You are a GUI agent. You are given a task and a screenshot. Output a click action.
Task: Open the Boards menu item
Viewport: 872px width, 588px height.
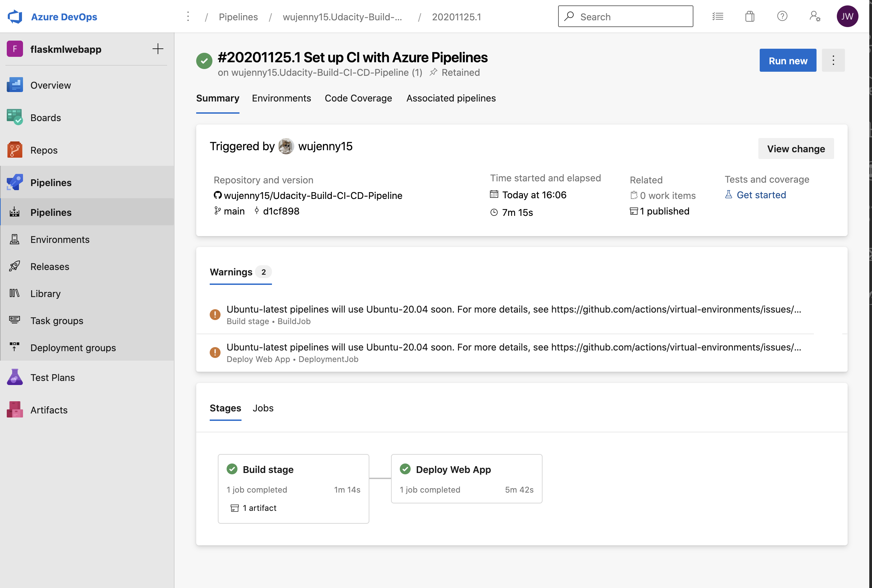point(87,117)
